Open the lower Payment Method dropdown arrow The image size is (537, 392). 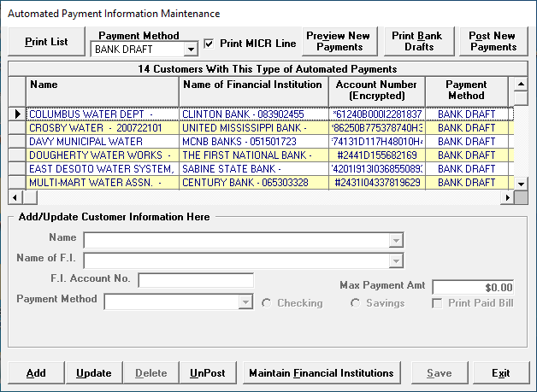(245, 302)
